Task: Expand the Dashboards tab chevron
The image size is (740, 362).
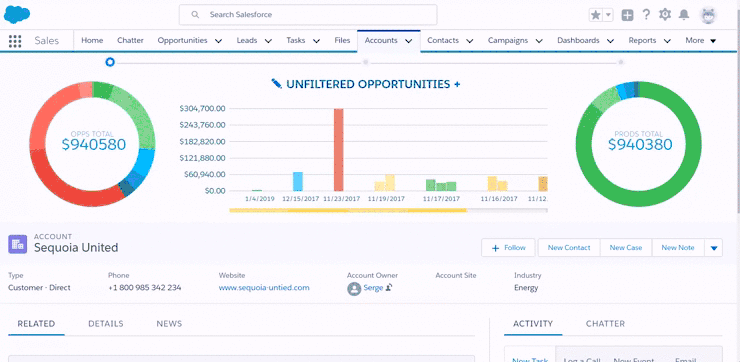Action: coord(610,41)
